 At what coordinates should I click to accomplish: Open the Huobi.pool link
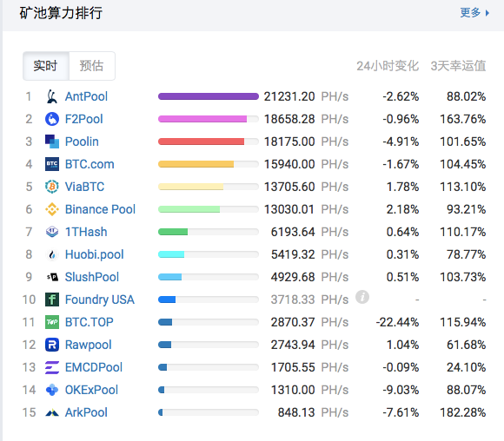coord(95,254)
